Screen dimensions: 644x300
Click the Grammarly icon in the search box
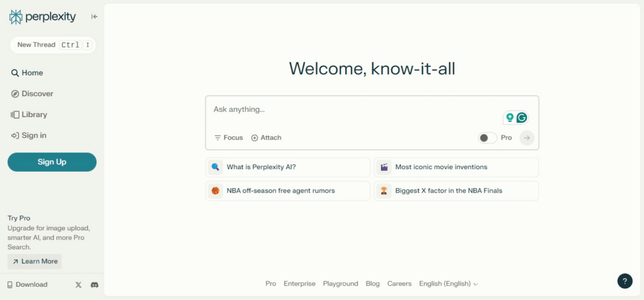(521, 118)
